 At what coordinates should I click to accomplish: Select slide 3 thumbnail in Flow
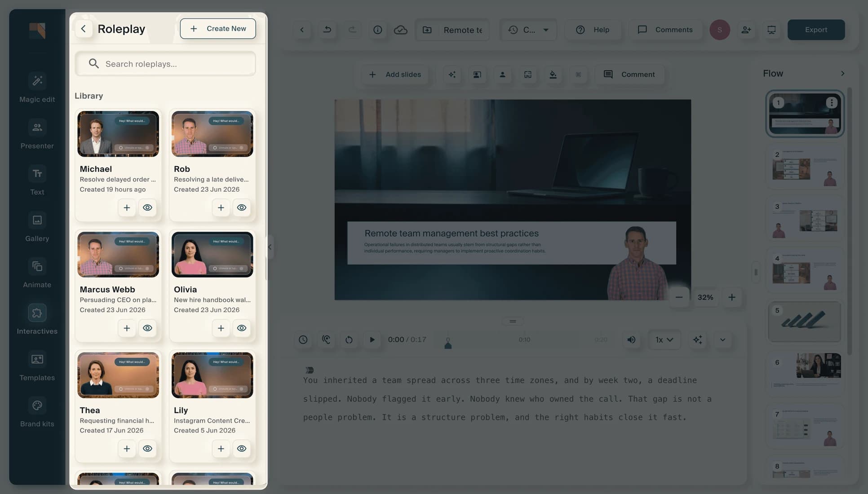[804, 219]
